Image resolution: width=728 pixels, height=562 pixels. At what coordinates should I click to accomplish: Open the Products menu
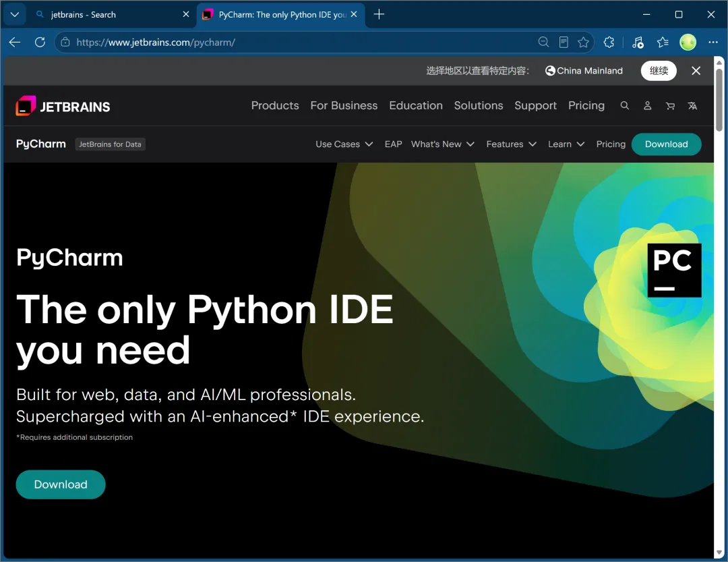275,105
